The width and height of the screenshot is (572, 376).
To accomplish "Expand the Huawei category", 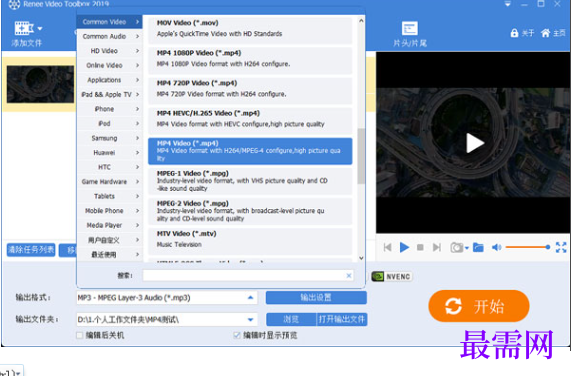I will pos(109,153).
